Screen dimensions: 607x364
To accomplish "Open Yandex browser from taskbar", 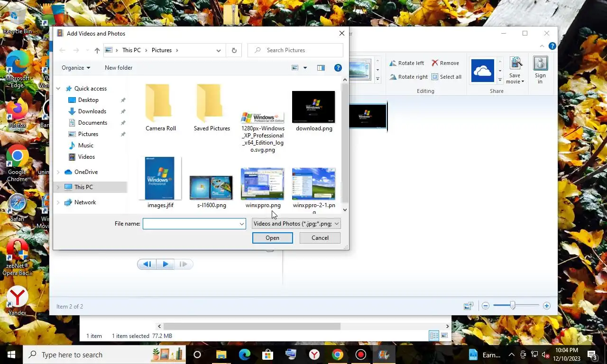I will click(x=314, y=355).
